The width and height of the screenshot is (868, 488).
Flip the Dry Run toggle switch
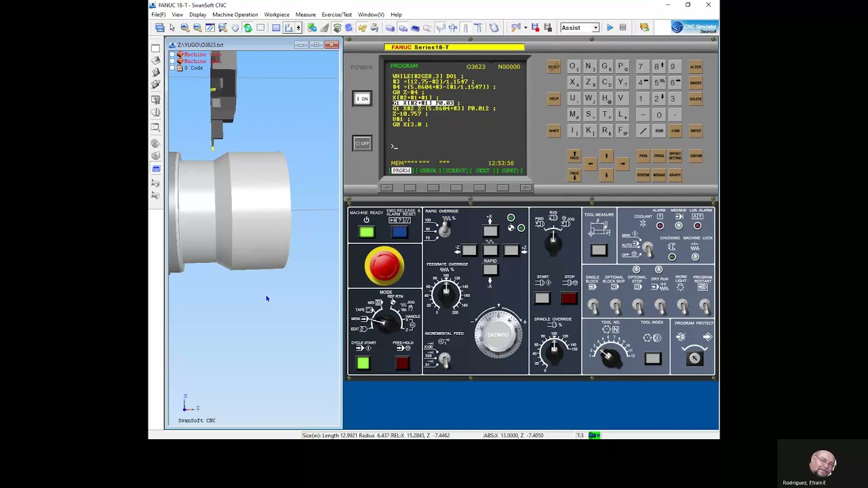coord(660,306)
